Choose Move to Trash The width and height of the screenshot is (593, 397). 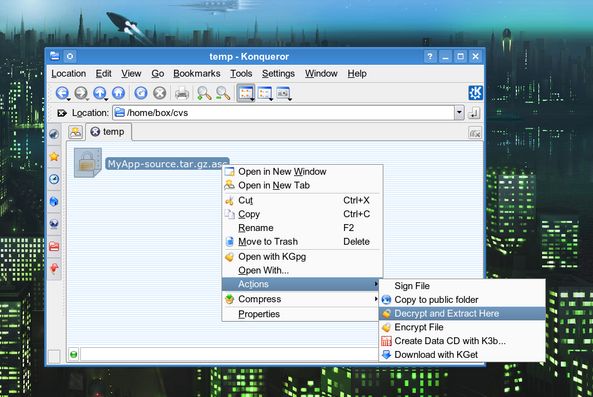302,242
